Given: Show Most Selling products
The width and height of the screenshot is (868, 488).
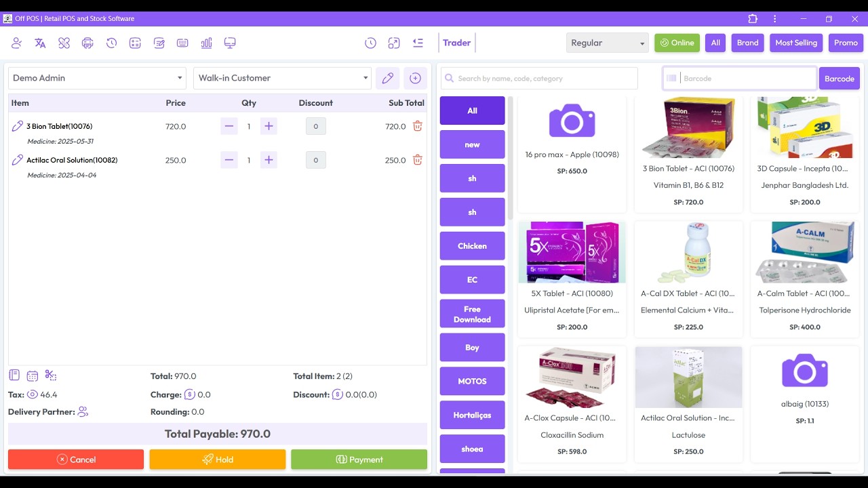Looking at the screenshot, I should 796,43.
